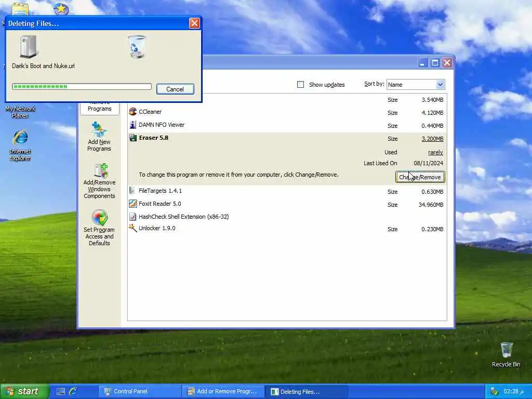Select the DAMN NFO Viewer entry text

coord(162,125)
